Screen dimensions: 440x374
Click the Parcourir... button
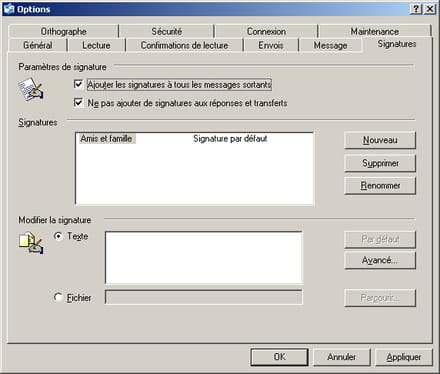[x=380, y=298]
